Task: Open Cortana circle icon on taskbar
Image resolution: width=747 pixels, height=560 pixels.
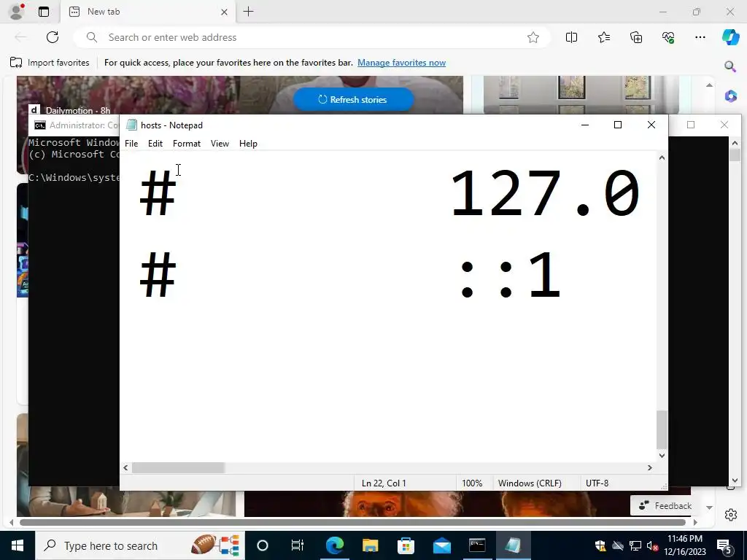Action: coord(262,545)
